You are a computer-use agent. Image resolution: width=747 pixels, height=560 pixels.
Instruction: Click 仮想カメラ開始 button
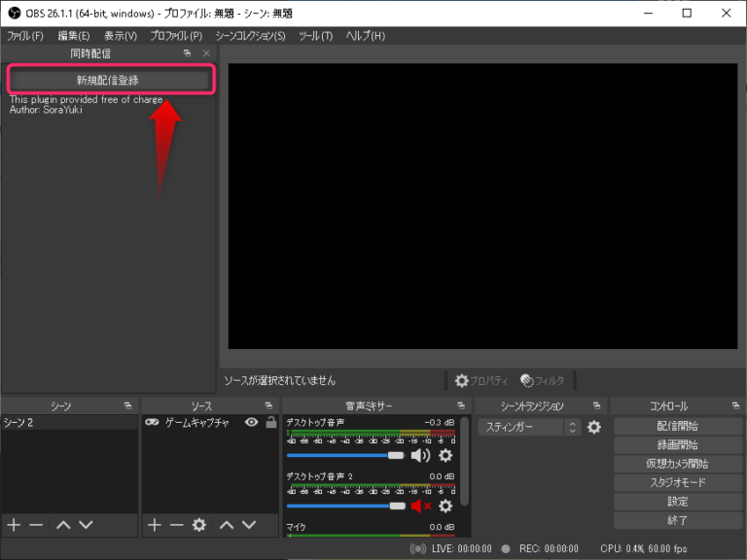point(677,464)
